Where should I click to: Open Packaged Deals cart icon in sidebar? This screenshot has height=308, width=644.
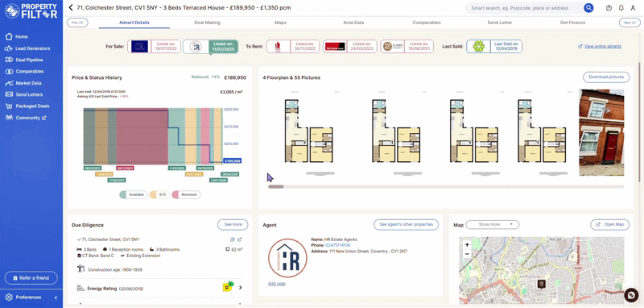(9, 106)
